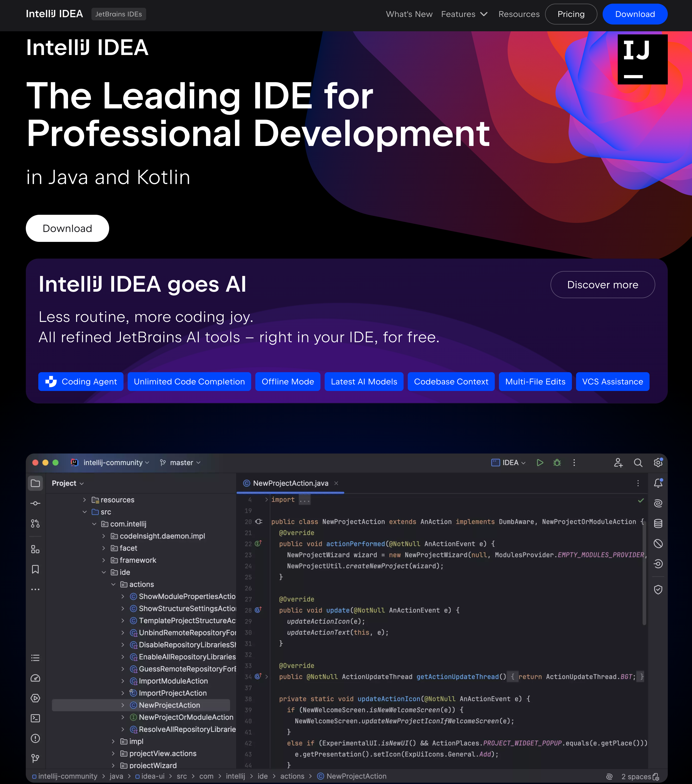Open the Notifications bell icon

[x=658, y=483]
